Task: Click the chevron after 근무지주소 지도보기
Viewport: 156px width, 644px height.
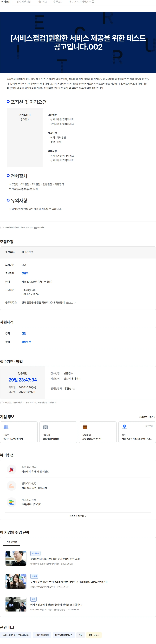Action: 75,303
